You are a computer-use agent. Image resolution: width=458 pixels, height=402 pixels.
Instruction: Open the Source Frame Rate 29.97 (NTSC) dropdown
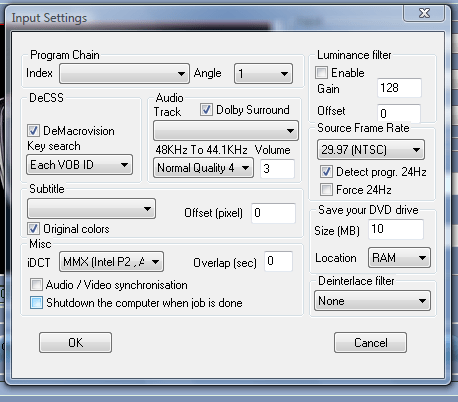point(371,150)
